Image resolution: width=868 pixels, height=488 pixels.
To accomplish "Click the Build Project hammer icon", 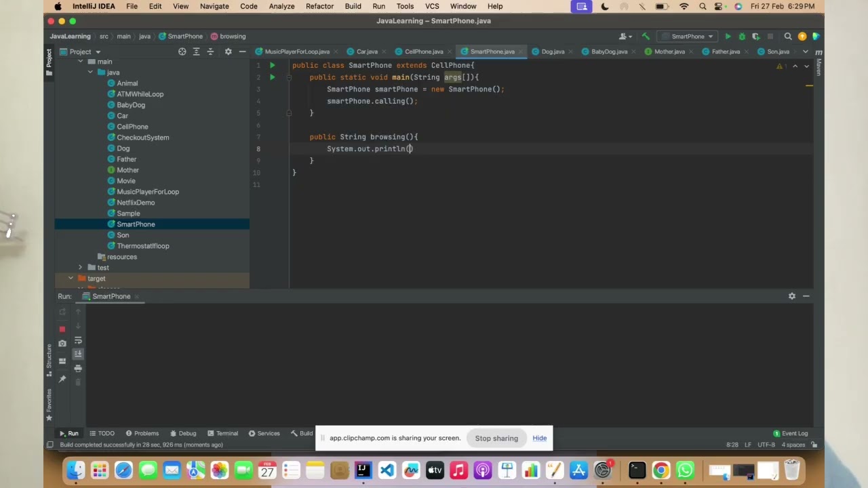I will [646, 37].
